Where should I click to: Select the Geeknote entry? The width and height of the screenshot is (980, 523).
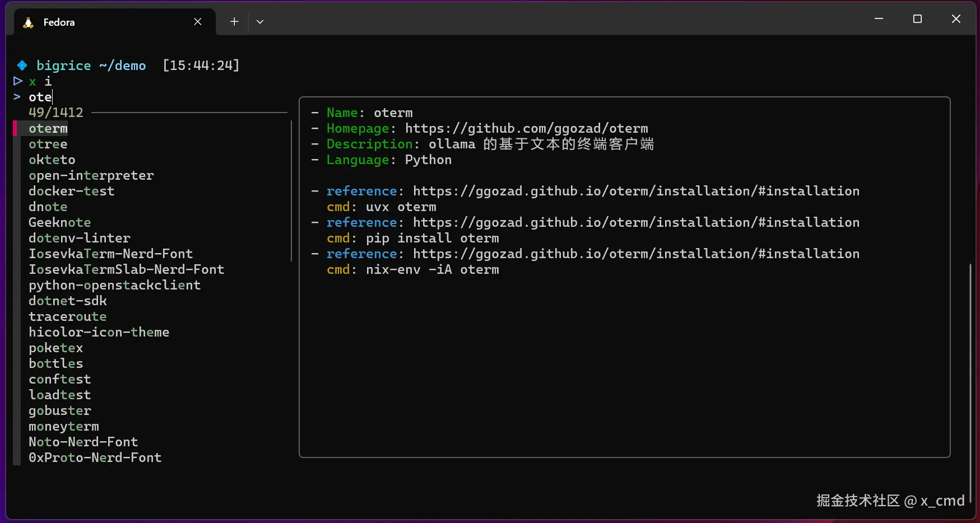tap(60, 222)
